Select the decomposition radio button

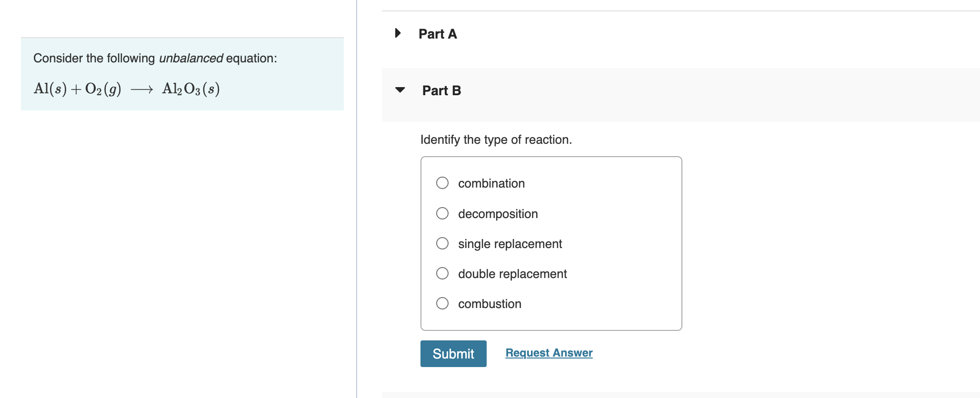tap(442, 213)
